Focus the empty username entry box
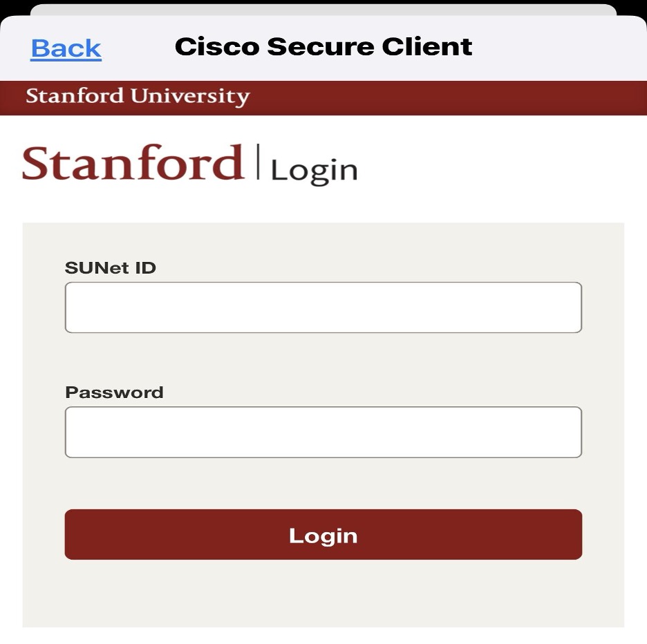 pos(323,307)
